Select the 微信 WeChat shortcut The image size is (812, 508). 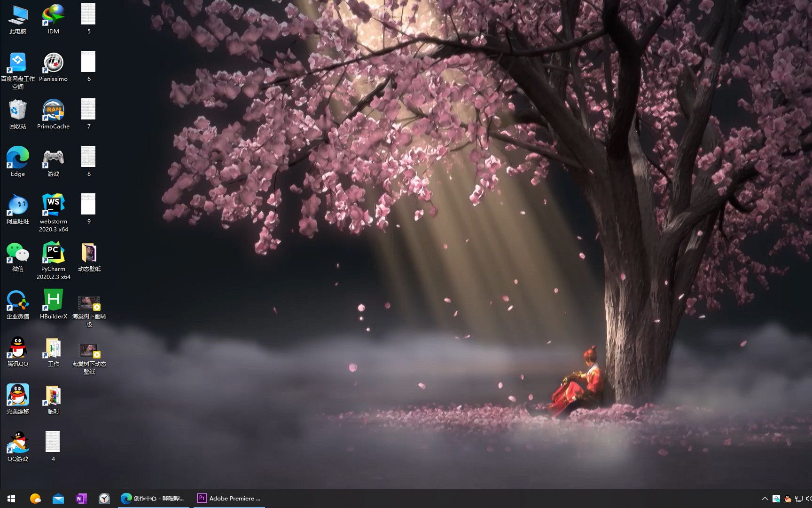coord(18,257)
